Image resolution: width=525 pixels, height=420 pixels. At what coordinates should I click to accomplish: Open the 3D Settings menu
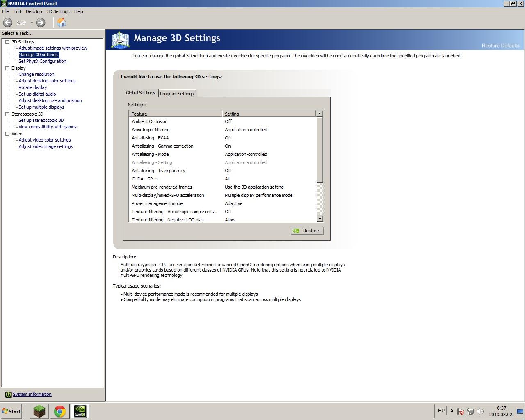click(58, 11)
